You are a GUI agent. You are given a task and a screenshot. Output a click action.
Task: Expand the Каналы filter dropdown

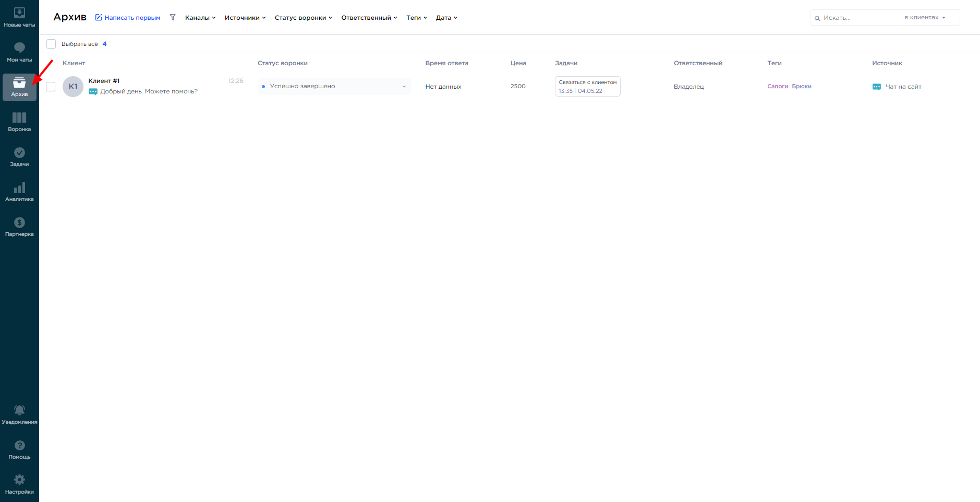point(200,18)
